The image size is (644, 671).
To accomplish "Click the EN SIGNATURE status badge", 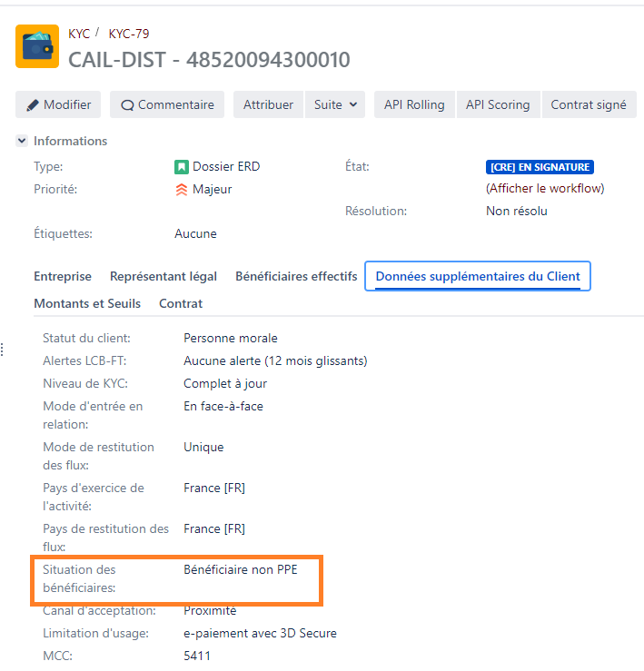I will pos(540,167).
